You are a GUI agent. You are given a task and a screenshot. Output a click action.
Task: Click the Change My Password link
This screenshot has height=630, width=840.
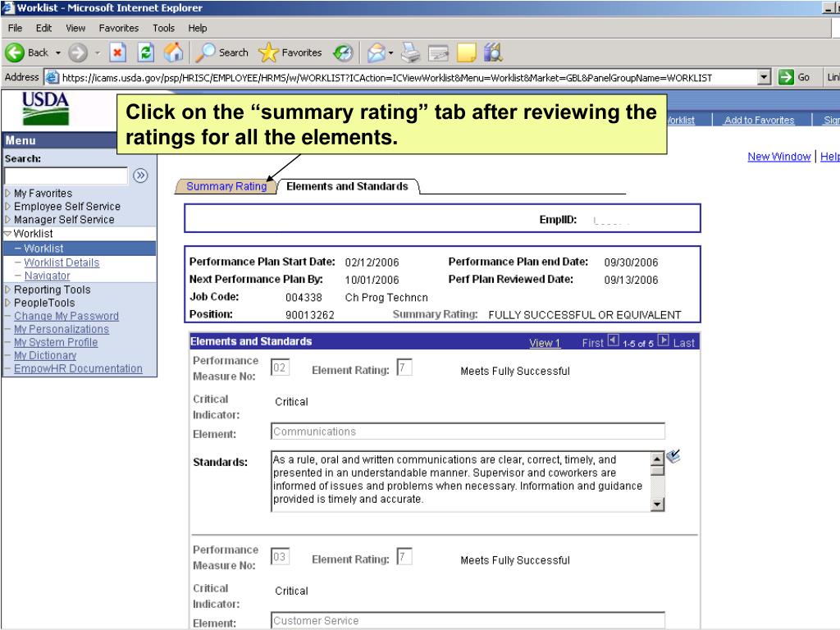(x=66, y=316)
